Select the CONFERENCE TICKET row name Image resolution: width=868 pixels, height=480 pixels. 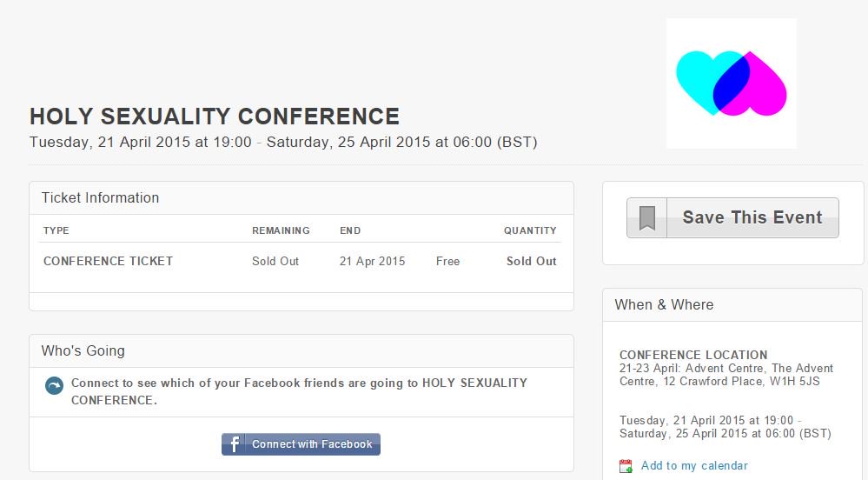109,261
